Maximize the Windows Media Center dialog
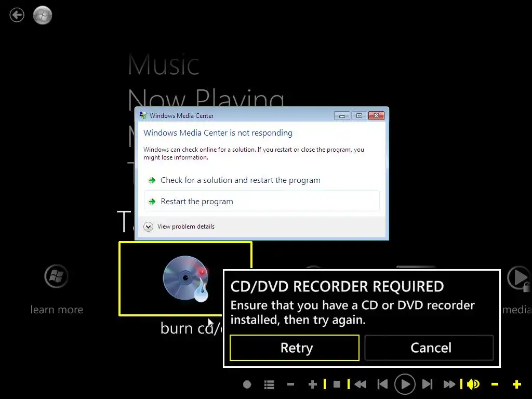 click(360, 116)
